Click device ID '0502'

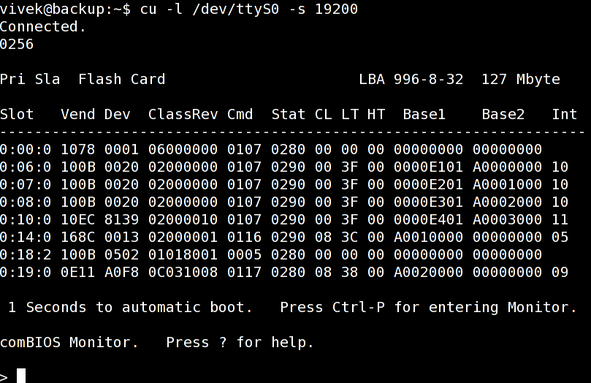122,255
